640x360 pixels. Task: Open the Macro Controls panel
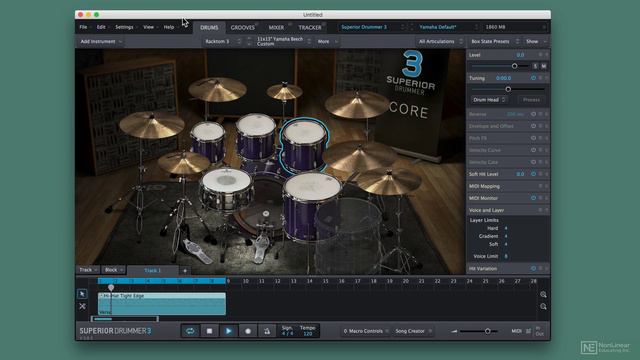(x=365, y=331)
